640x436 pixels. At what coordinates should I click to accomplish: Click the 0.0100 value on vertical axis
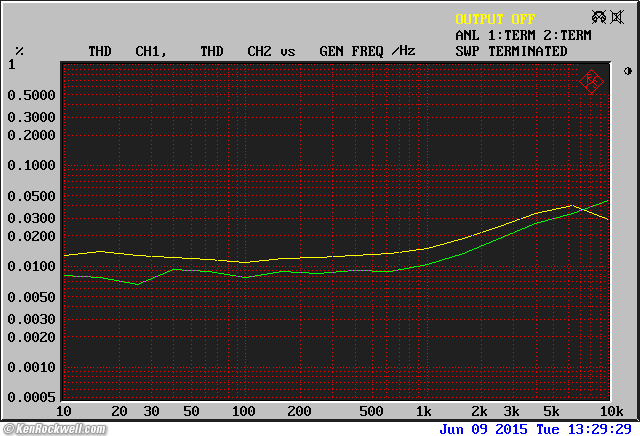pyautogui.click(x=31, y=266)
